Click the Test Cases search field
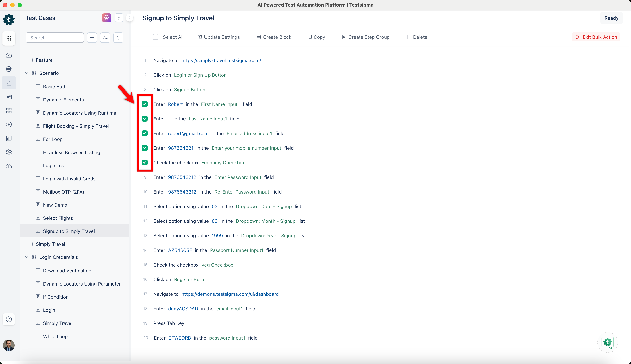This screenshot has height=364, width=631. click(x=55, y=37)
